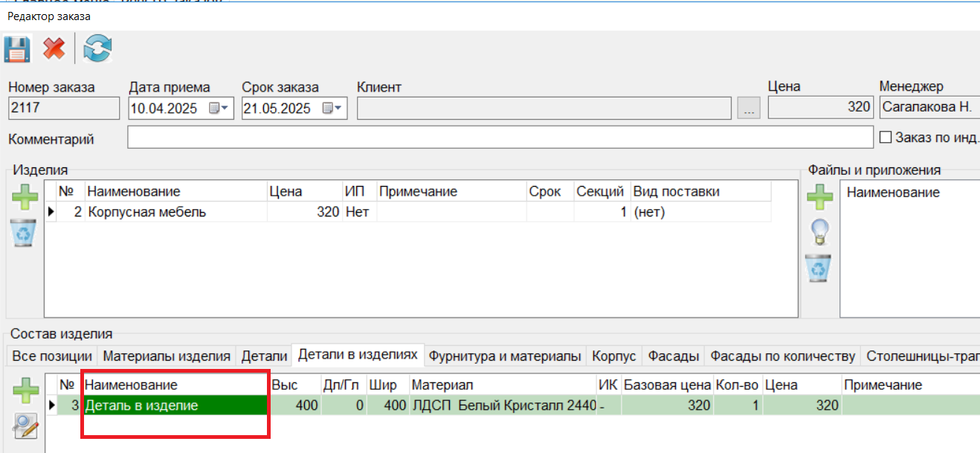
Task: Delete item using recycle bin in Изделия
Action: pyautogui.click(x=25, y=233)
